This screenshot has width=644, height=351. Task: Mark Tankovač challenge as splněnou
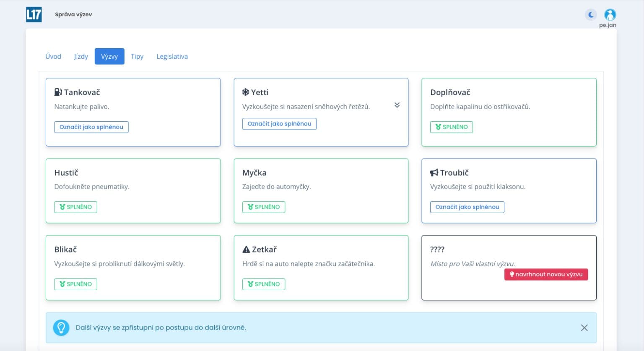click(91, 127)
